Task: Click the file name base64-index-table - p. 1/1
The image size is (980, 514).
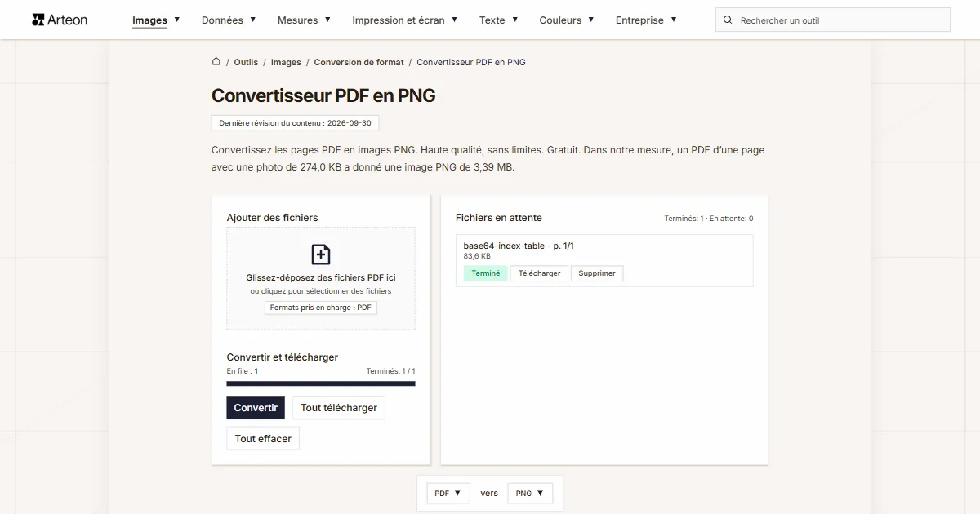Action: [519, 246]
